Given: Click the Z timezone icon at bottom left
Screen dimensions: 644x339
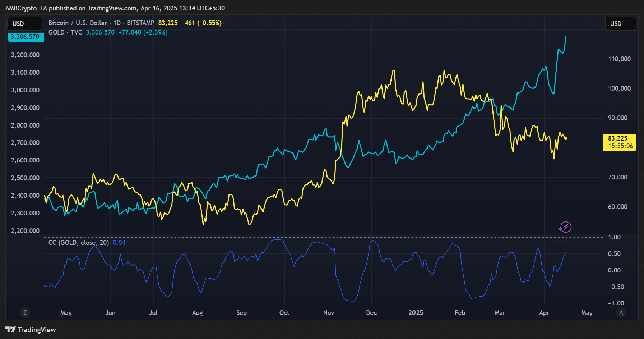Looking at the screenshot, I should click(x=25, y=312).
